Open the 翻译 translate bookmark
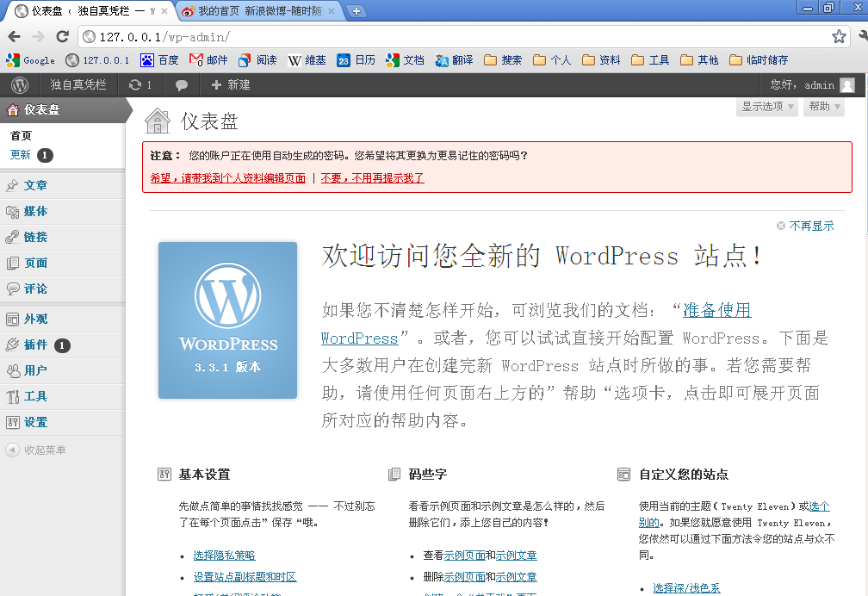The width and height of the screenshot is (868, 596). pos(454,59)
